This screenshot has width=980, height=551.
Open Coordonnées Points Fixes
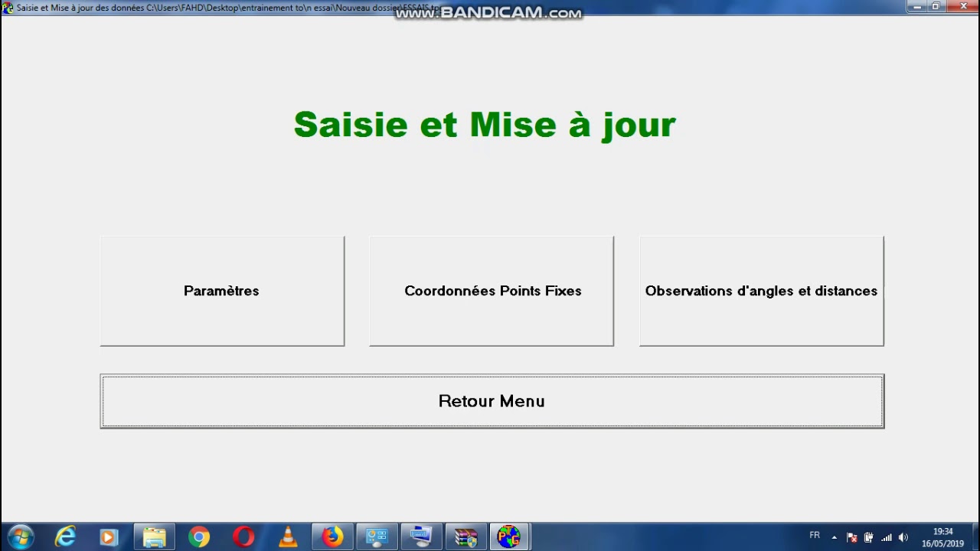[492, 291]
